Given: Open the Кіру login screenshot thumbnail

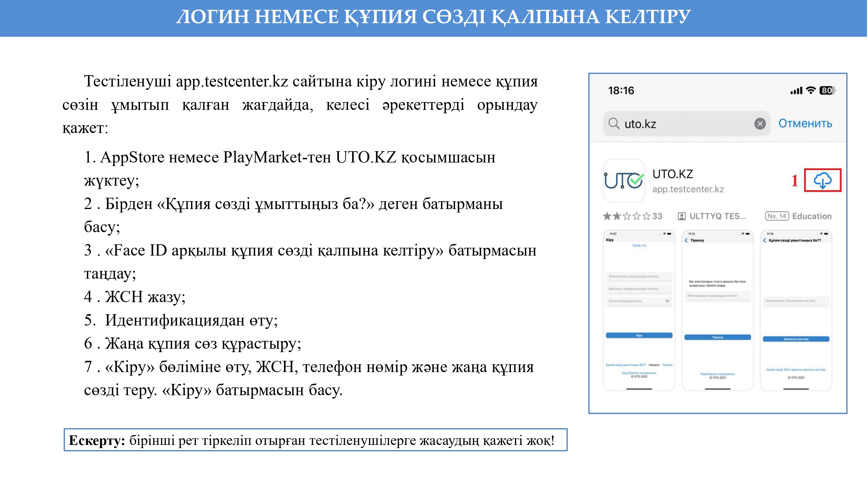Looking at the screenshot, I should [x=639, y=310].
